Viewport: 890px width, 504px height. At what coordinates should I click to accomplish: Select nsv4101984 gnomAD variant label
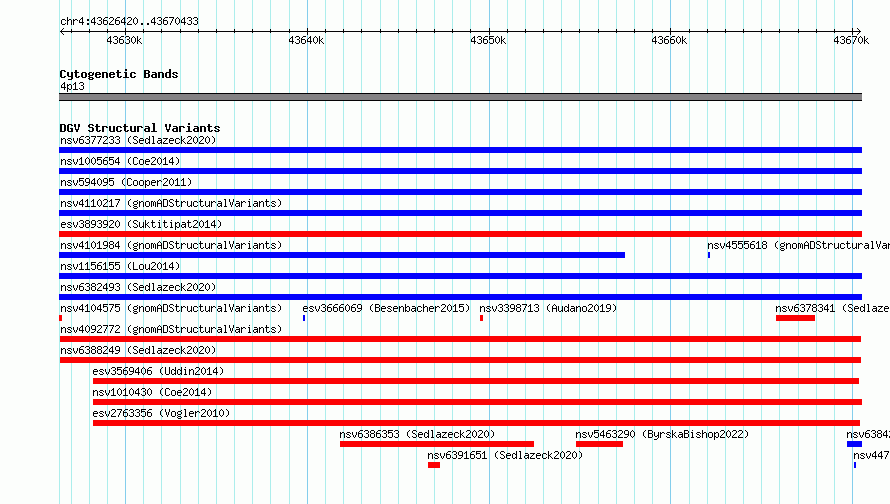pyautogui.click(x=171, y=245)
